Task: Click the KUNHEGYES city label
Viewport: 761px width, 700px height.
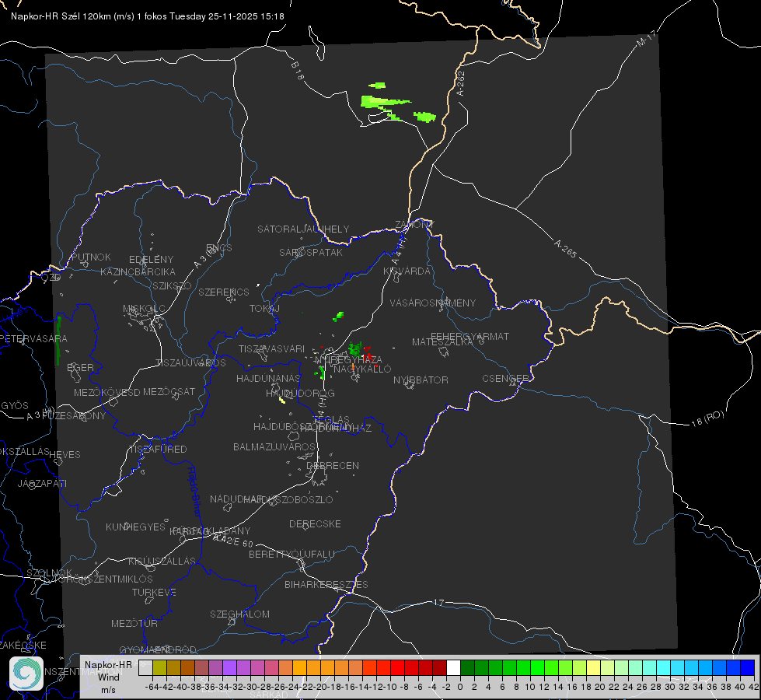Action: pos(135,527)
